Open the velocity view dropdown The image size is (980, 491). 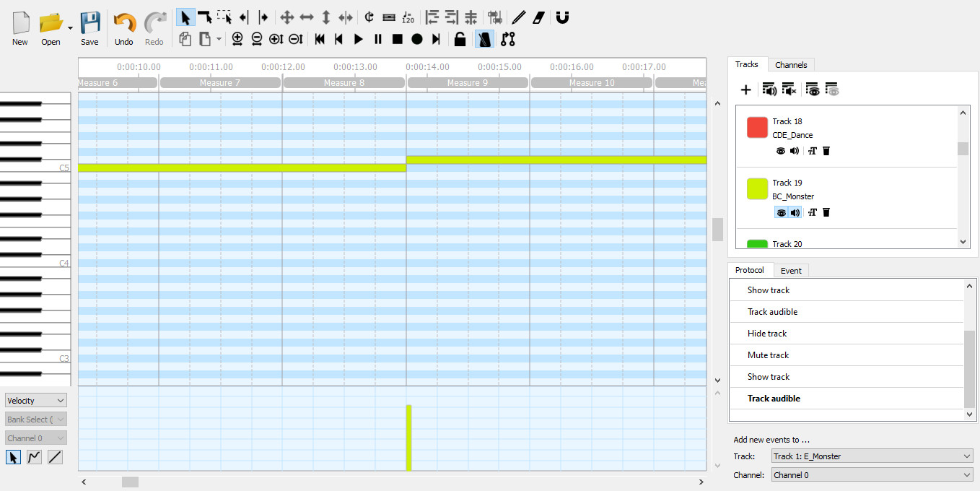click(35, 400)
